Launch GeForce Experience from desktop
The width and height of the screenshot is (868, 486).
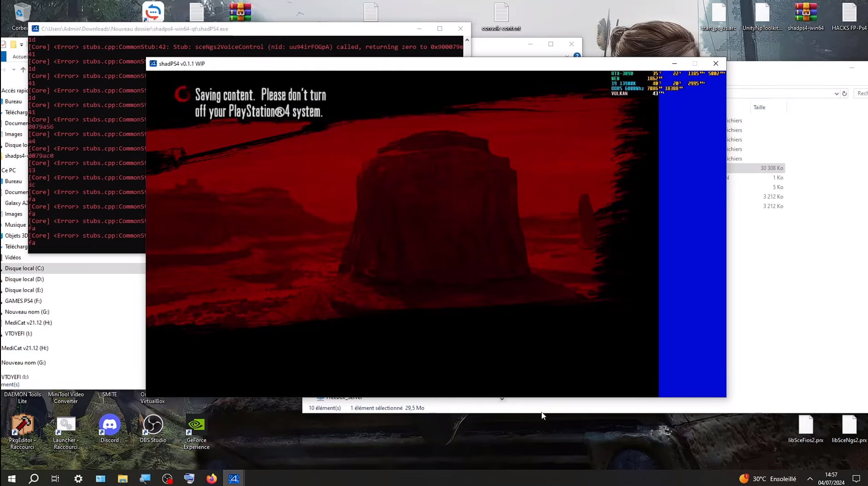pyautogui.click(x=196, y=432)
